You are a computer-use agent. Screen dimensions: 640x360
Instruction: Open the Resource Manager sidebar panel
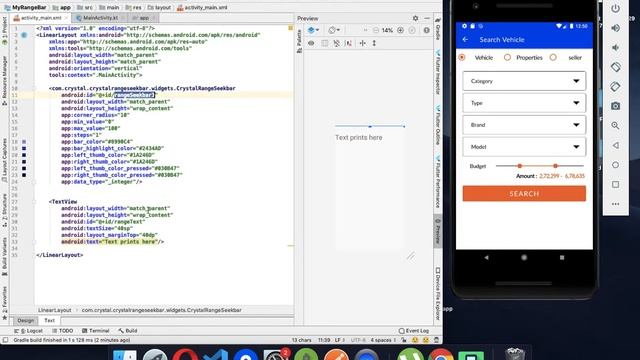[x=4, y=81]
